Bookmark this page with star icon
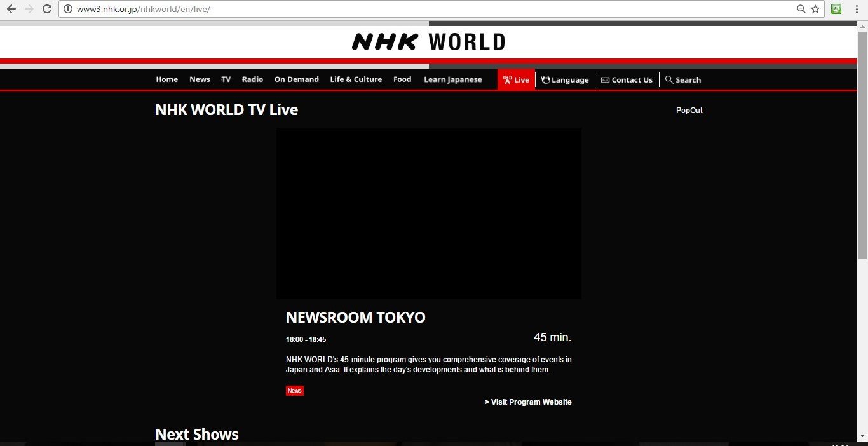 pos(815,9)
